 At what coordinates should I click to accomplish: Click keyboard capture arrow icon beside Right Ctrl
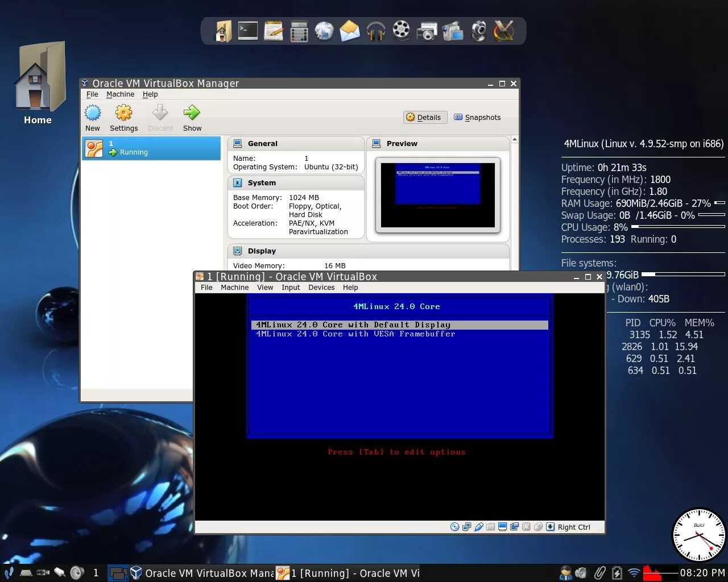click(x=551, y=527)
